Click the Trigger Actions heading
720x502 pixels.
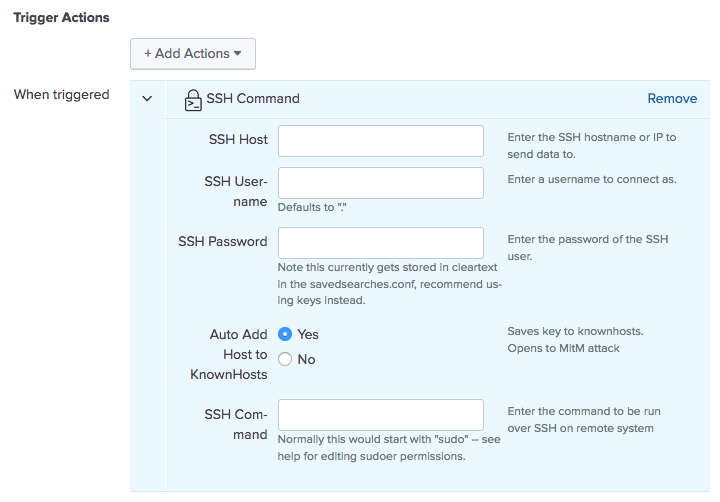(x=61, y=18)
